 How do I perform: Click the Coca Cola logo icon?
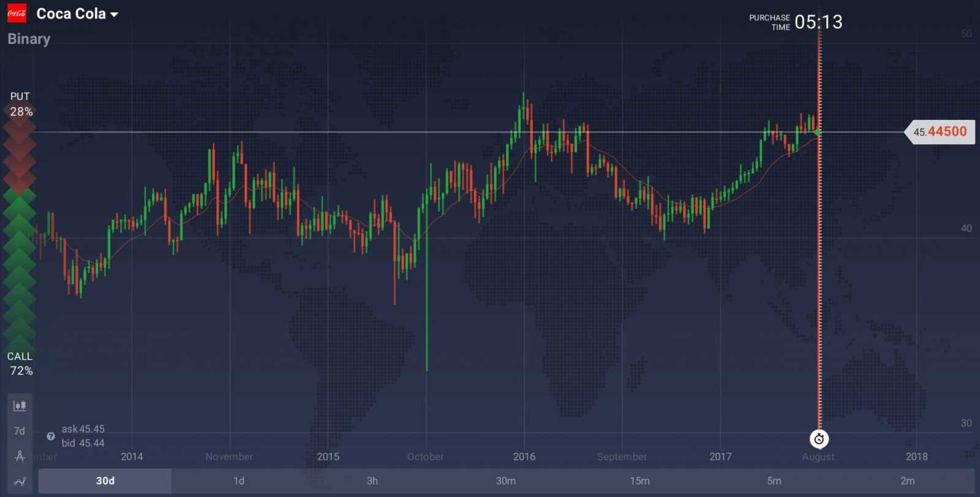tap(17, 13)
